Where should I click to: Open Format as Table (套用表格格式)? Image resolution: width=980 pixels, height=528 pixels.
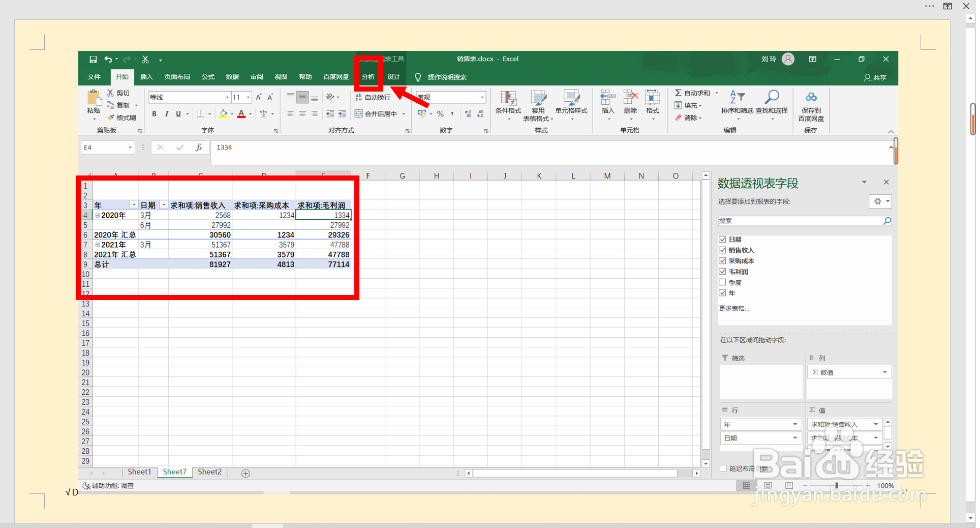[538, 106]
